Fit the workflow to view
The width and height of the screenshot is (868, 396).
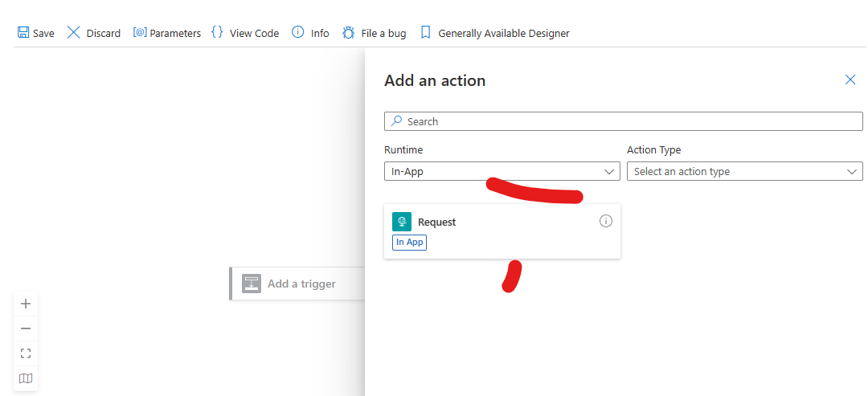(x=26, y=353)
